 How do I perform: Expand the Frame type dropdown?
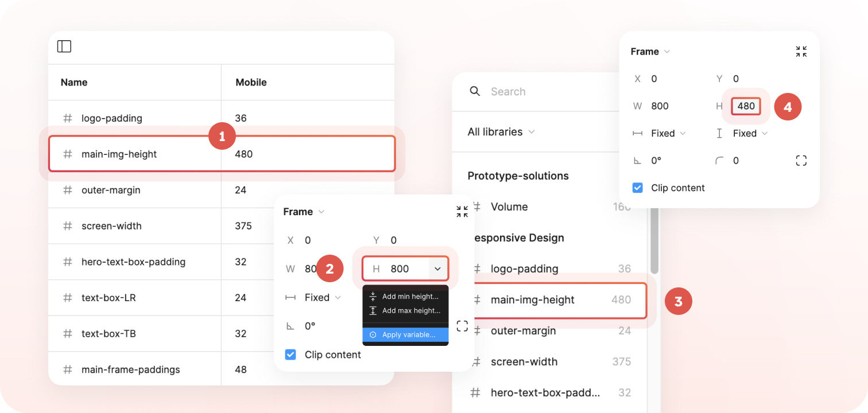click(321, 211)
